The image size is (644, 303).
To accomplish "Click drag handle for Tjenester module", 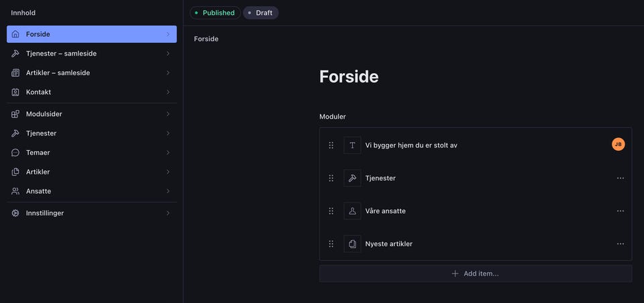I will [331, 178].
